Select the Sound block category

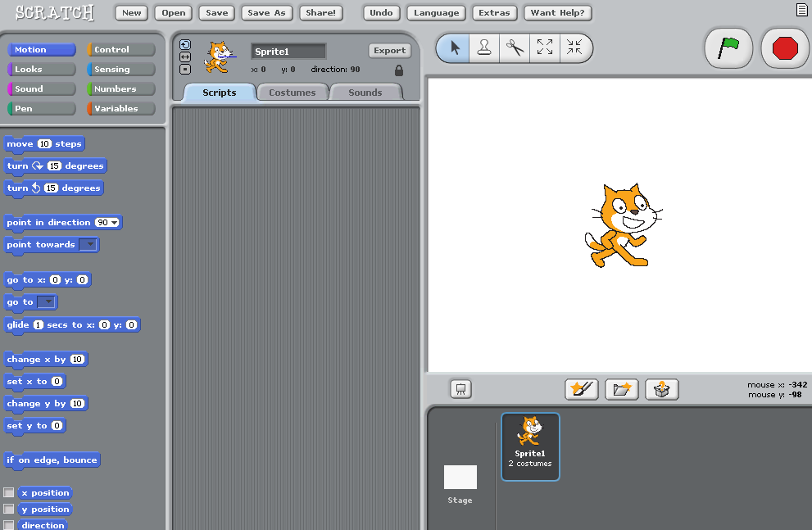[x=42, y=89]
